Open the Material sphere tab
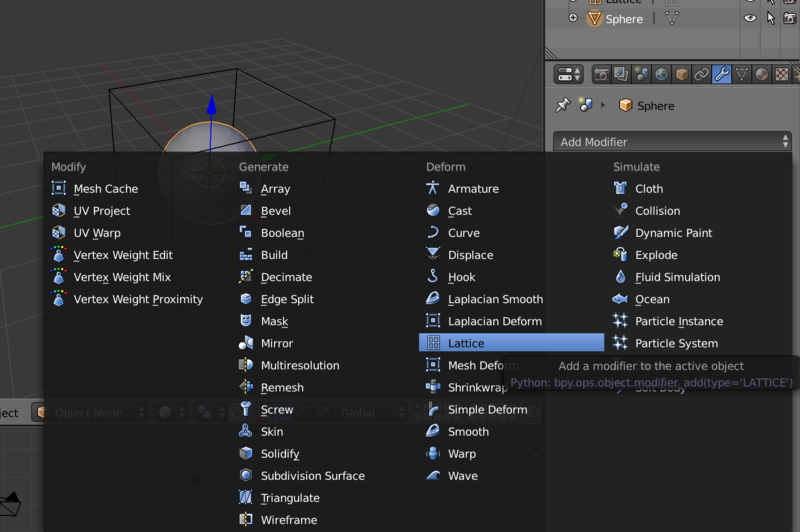 tap(762, 74)
